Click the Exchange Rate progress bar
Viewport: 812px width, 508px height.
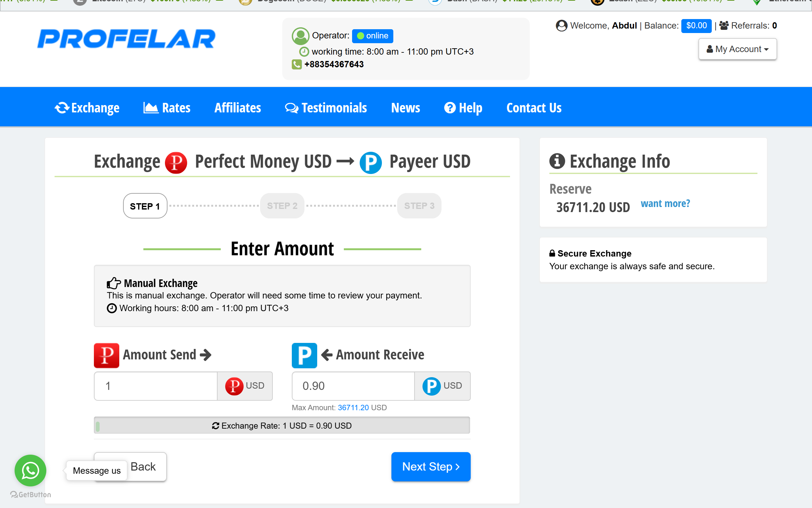(282, 425)
